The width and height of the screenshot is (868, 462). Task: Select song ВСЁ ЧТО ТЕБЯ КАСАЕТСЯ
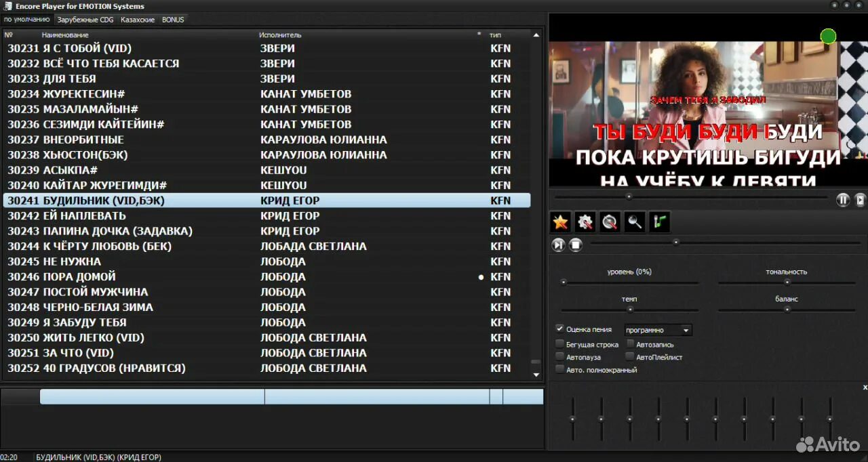click(x=267, y=64)
